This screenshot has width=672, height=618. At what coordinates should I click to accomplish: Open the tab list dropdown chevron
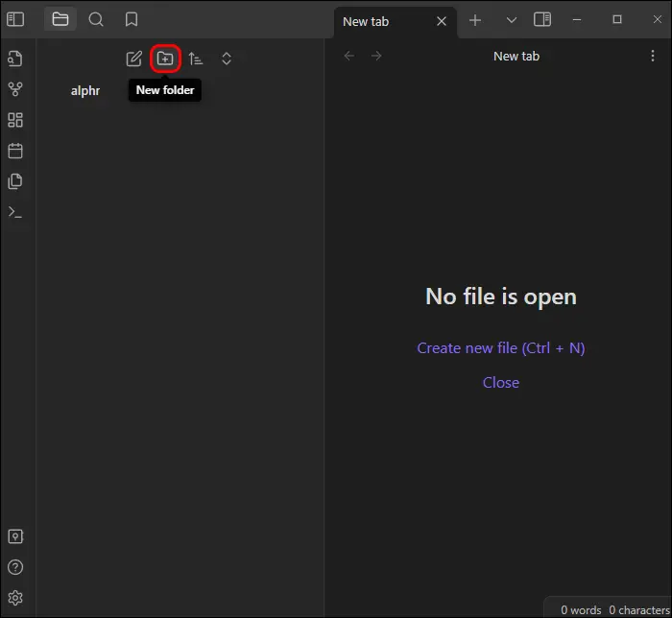pyautogui.click(x=512, y=20)
